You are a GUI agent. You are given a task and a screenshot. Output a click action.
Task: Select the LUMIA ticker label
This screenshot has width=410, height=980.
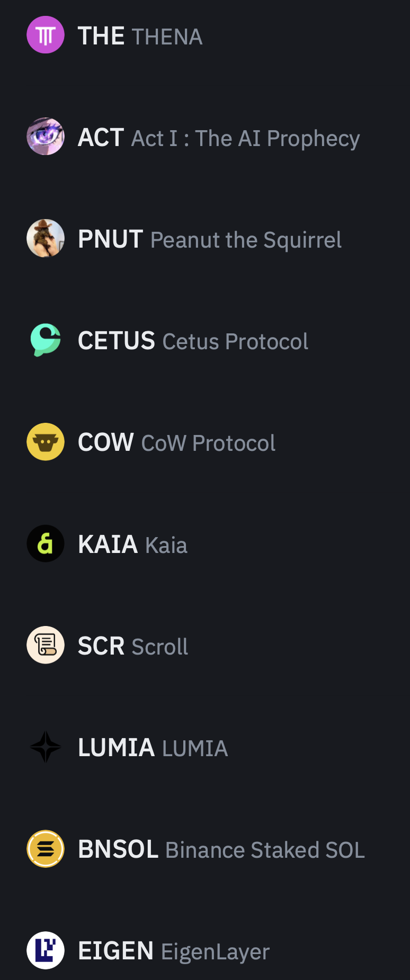click(116, 748)
